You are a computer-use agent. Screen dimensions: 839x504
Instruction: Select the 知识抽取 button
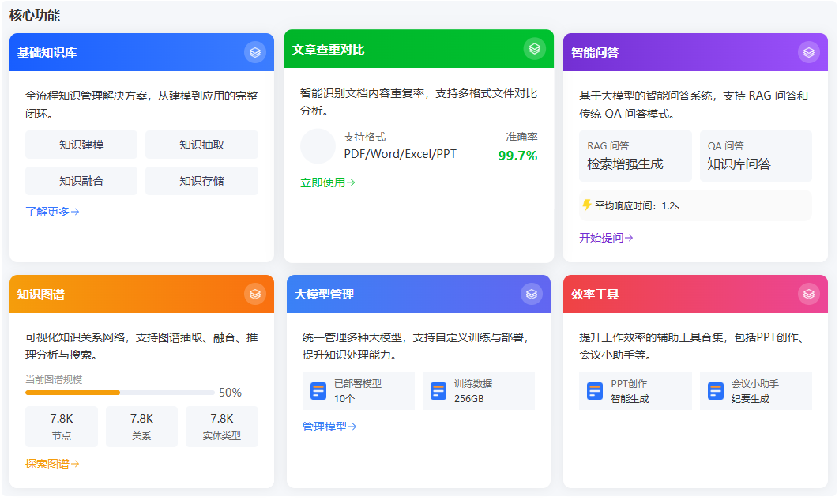tap(201, 145)
